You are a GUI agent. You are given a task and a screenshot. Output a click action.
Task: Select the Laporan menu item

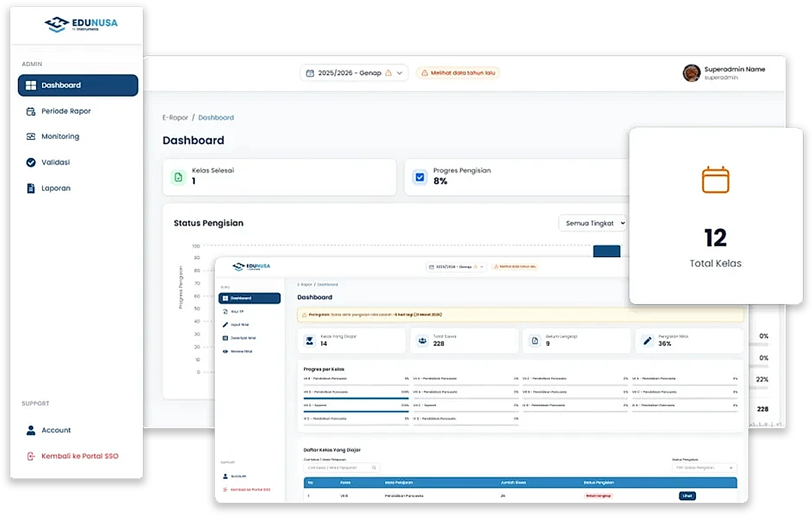tap(56, 188)
